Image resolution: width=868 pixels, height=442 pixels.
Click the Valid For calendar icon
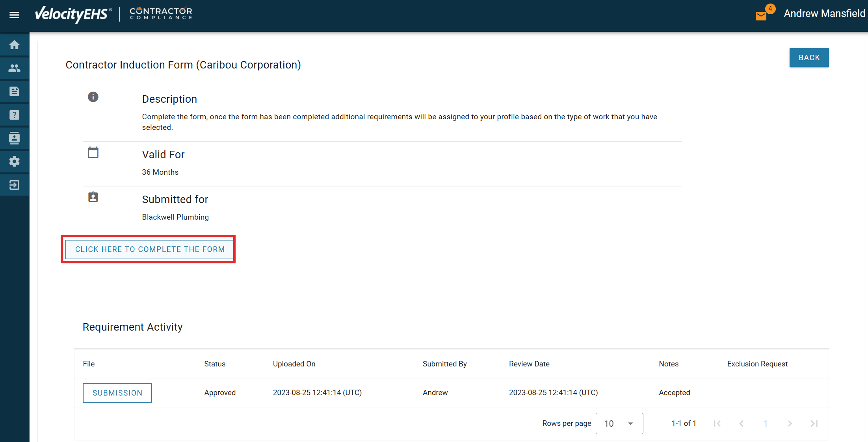[x=93, y=152]
